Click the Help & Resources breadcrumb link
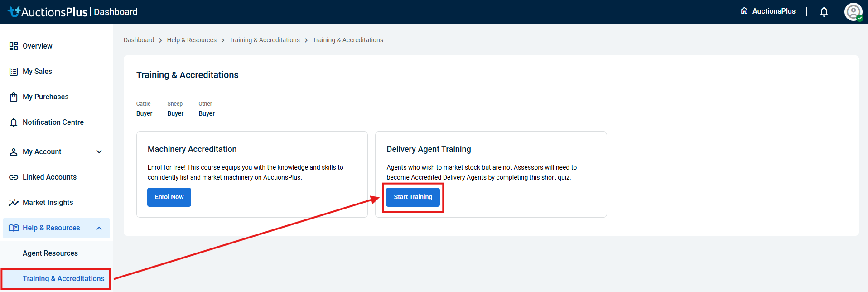The image size is (868, 292). [x=192, y=40]
